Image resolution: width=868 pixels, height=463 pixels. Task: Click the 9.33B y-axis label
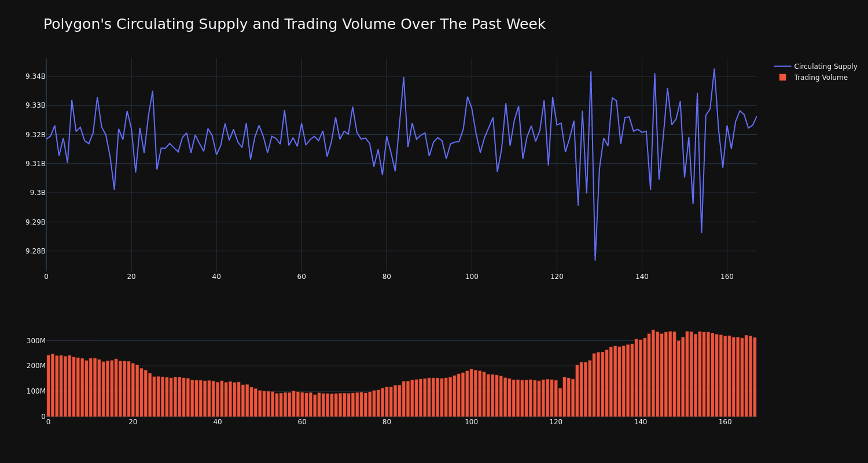click(x=35, y=105)
